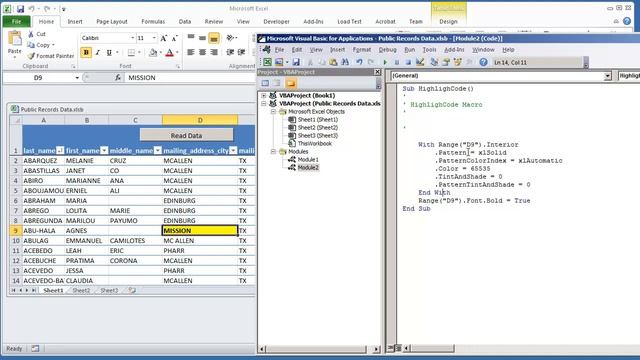Click the blue Help question mark in VBA toolbar
The height and width of the screenshot is (360, 640).
[483, 62]
